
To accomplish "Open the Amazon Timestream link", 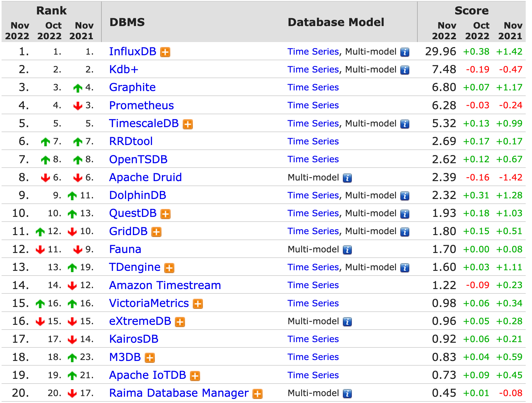I will (x=165, y=285).
